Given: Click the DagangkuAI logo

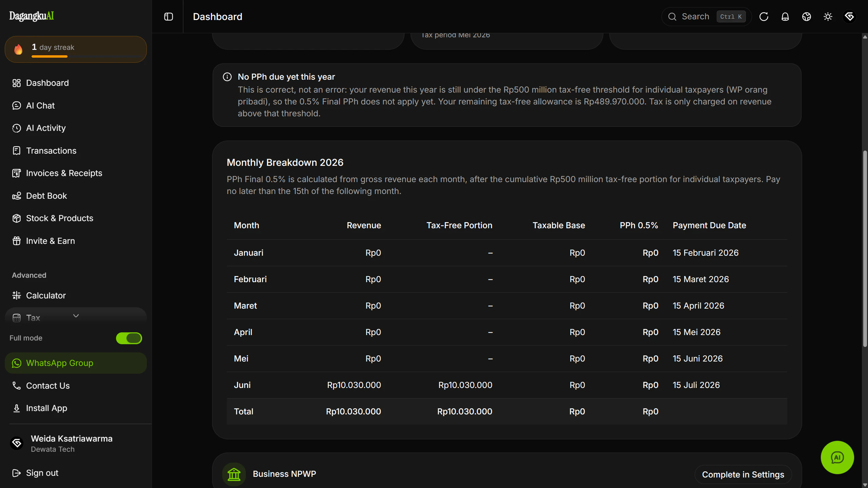Looking at the screenshot, I should point(32,16).
